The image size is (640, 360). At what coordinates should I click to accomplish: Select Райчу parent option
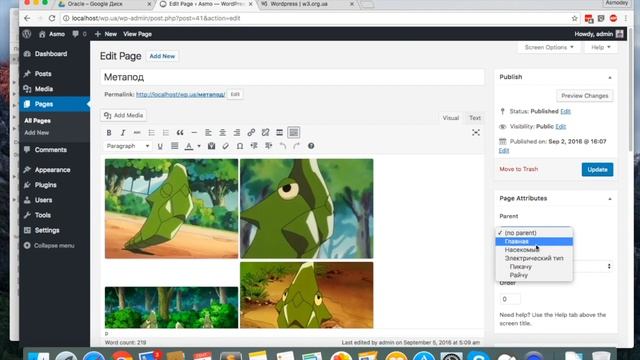534,275
